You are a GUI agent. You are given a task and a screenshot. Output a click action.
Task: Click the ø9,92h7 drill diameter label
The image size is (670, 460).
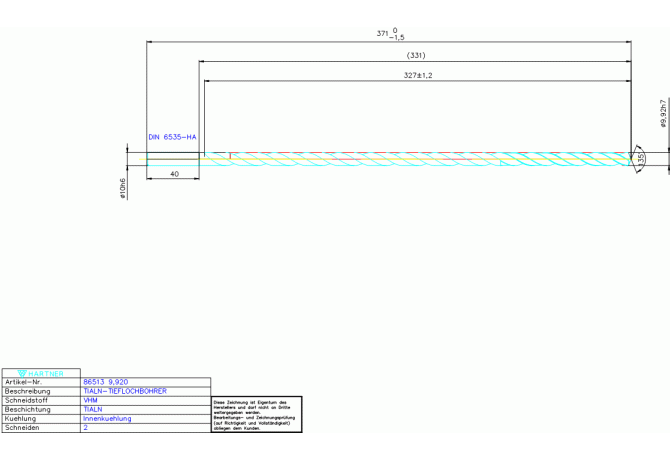tap(663, 114)
